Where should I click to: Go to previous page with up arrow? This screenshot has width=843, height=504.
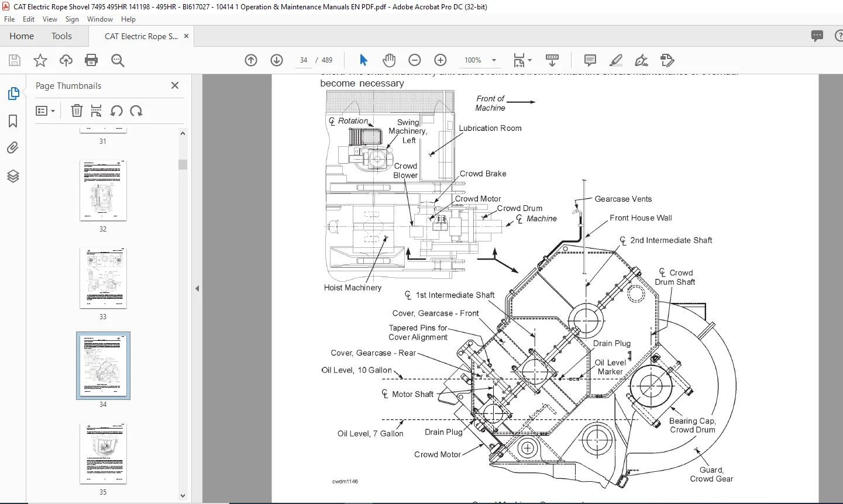click(251, 60)
